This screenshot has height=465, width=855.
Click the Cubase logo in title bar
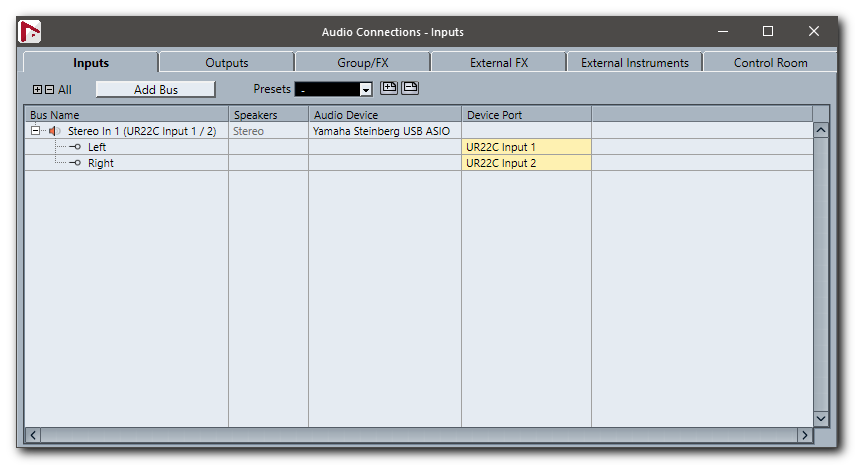30,32
